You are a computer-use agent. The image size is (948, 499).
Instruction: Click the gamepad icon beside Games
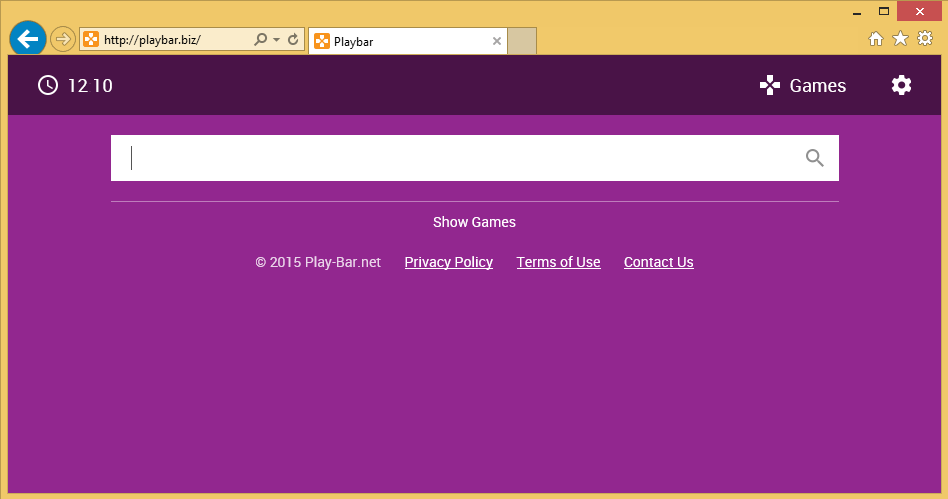pos(770,85)
